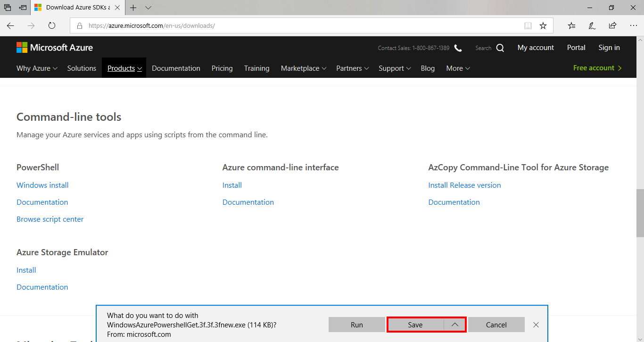Click the Free account link
The width and height of the screenshot is (644, 342).
pyautogui.click(x=597, y=68)
